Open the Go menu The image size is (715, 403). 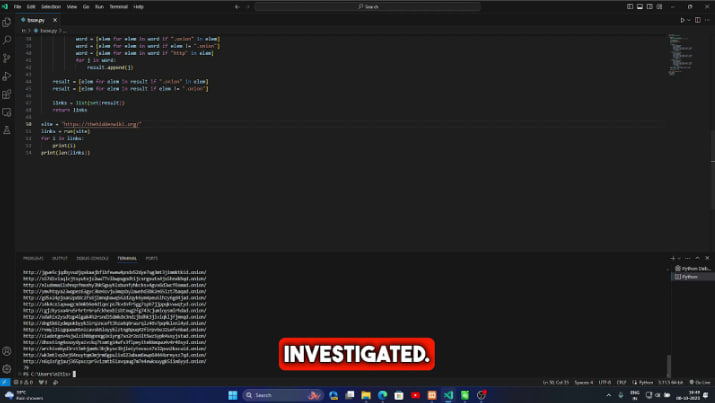click(86, 6)
